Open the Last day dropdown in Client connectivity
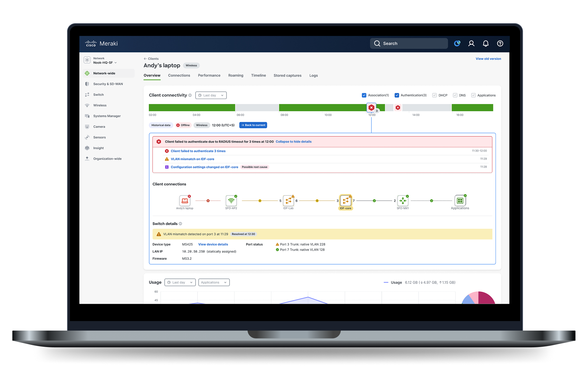The width and height of the screenshot is (588, 377). point(211,95)
